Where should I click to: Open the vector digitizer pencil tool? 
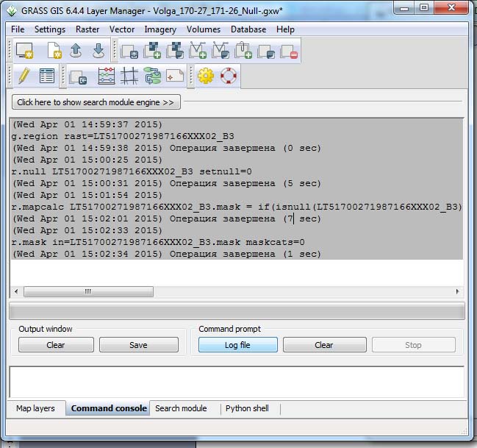pos(24,76)
